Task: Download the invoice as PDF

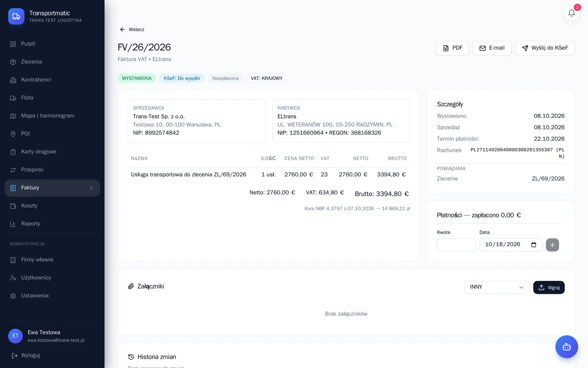Action: 452,48
